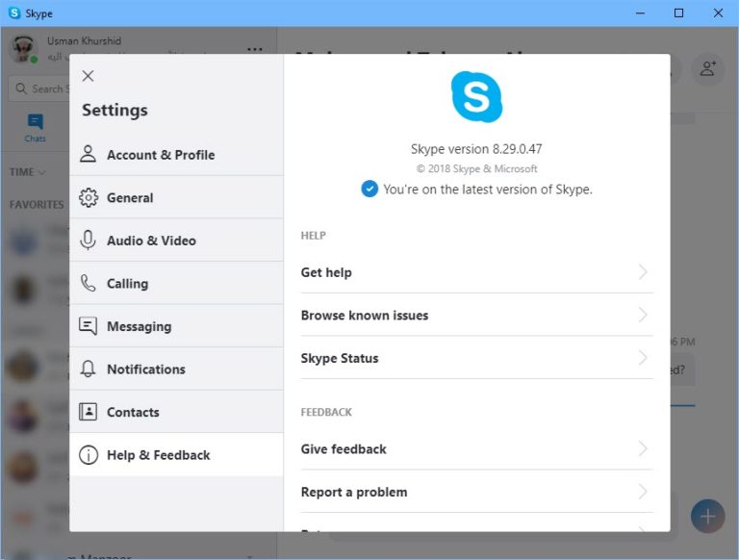Open Audio & Video settings

click(177, 241)
